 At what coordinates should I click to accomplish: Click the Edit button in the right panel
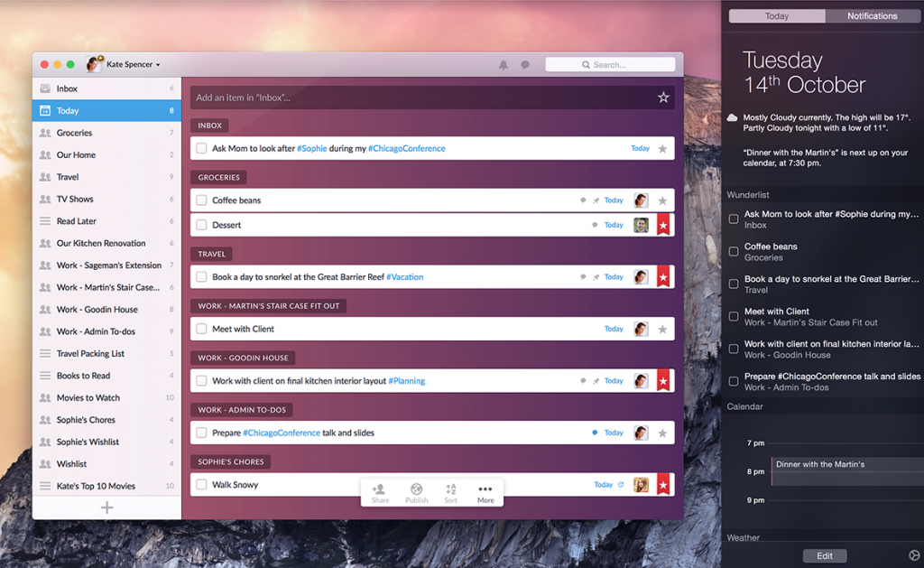click(x=824, y=555)
